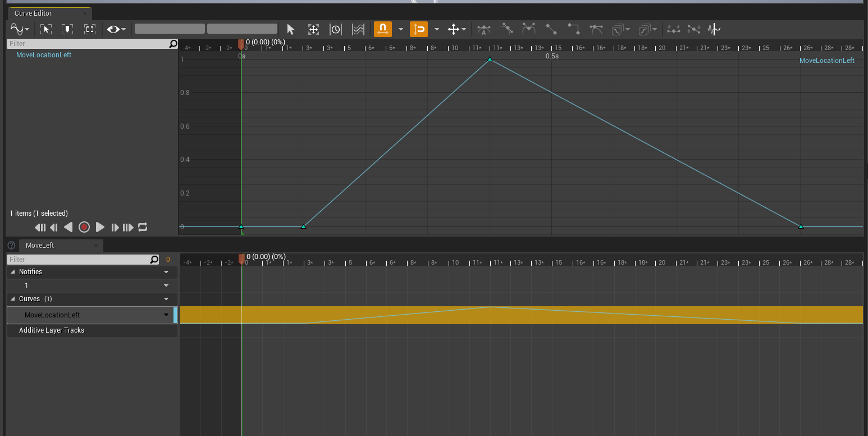Click the first gray value field in toolbar
The width and height of the screenshot is (868, 436).
(x=170, y=29)
